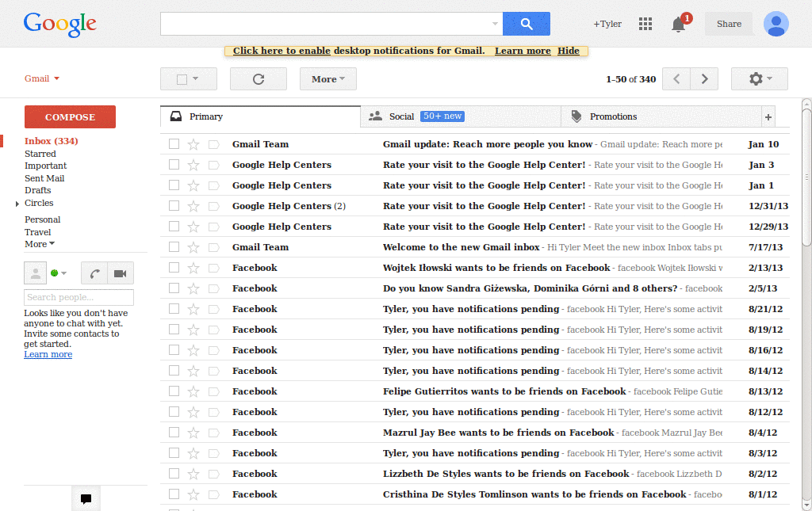The width and height of the screenshot is (812, 511).
Task: Hide the desktop notifications banner
Action: (568, 51)
